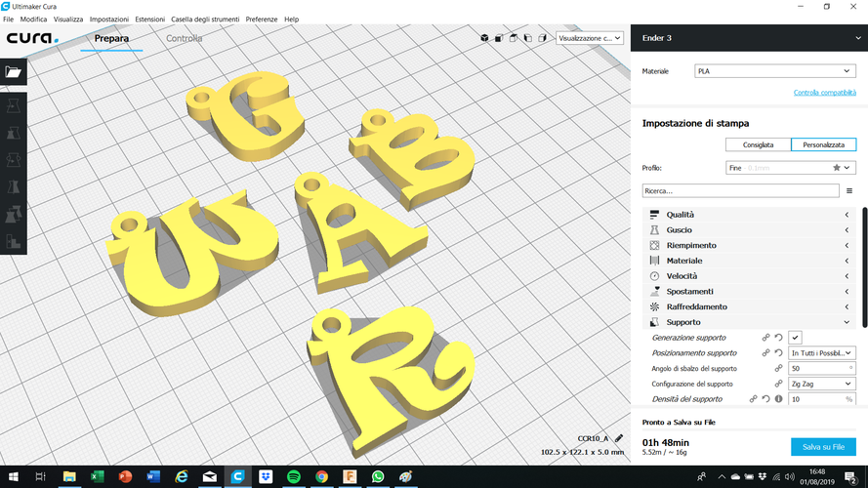Expand the Velocità settings section

pyautogui.click(x=750, y=276)
